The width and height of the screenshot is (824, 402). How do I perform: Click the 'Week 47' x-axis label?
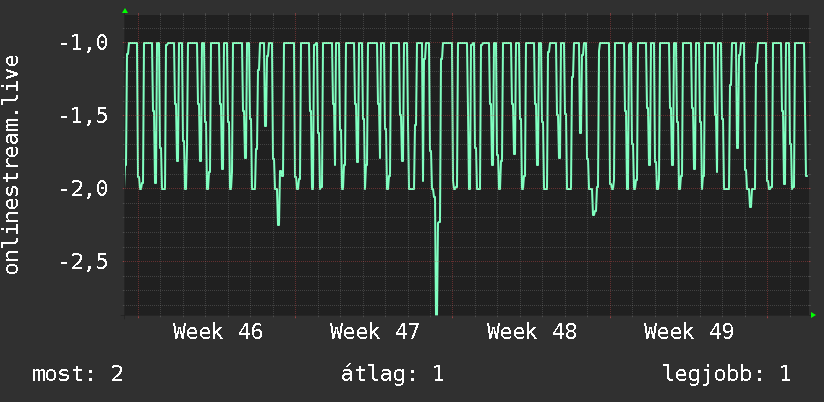[375, 332]
